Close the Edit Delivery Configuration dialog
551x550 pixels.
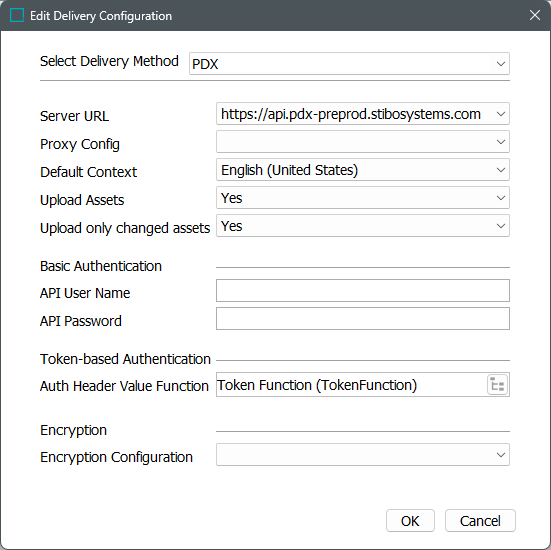[535, 15]
